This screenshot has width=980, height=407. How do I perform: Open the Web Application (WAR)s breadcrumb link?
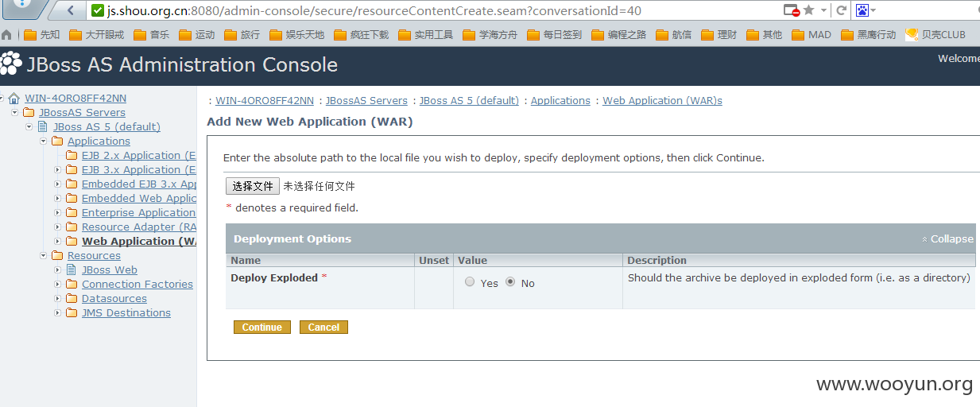point(662,101)
